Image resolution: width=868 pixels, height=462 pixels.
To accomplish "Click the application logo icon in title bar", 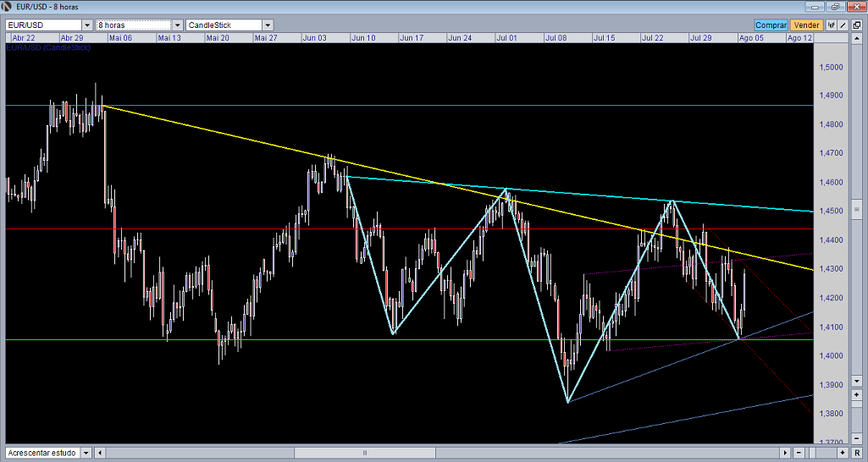I will point(6,7).
